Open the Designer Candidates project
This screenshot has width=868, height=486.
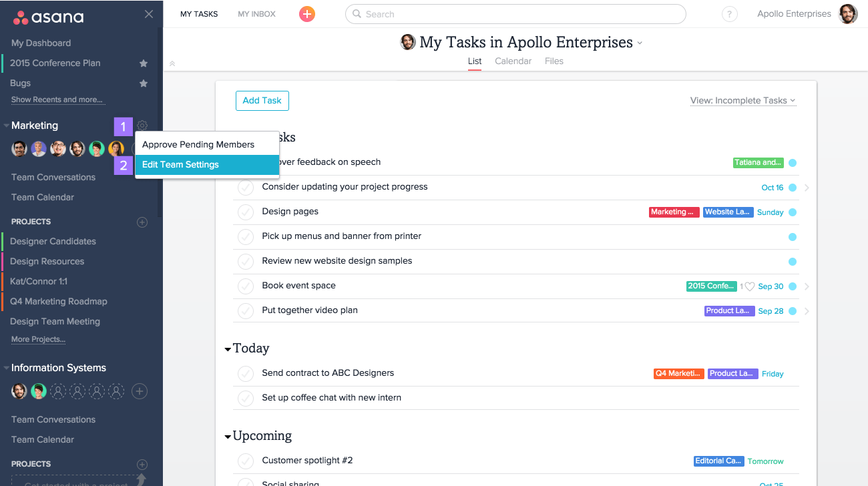pos(53,242)
